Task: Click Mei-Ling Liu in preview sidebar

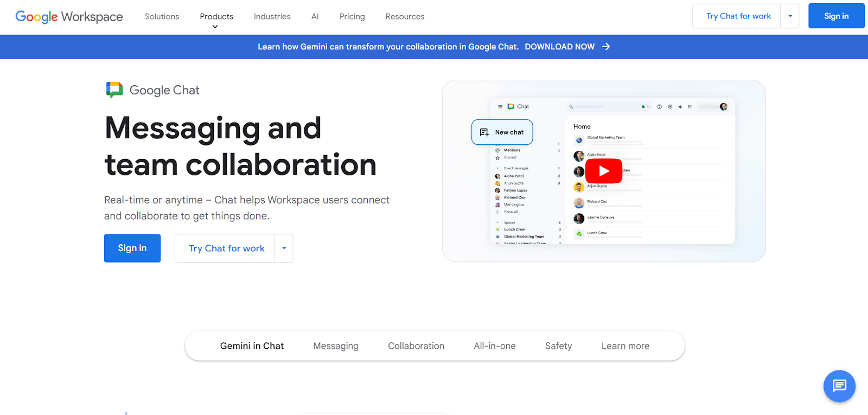Action: 514,205
